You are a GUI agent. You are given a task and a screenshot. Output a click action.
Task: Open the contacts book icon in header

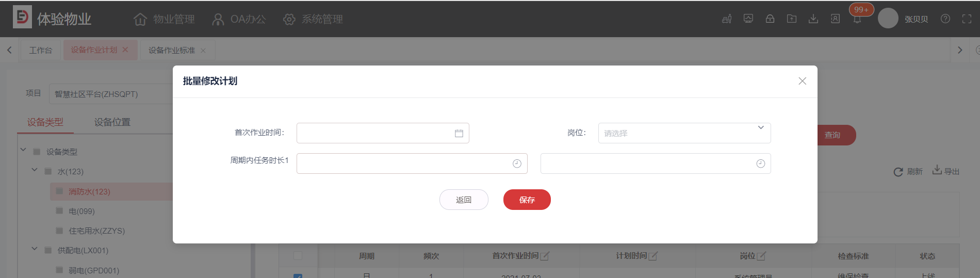click(x=835, y=19)
